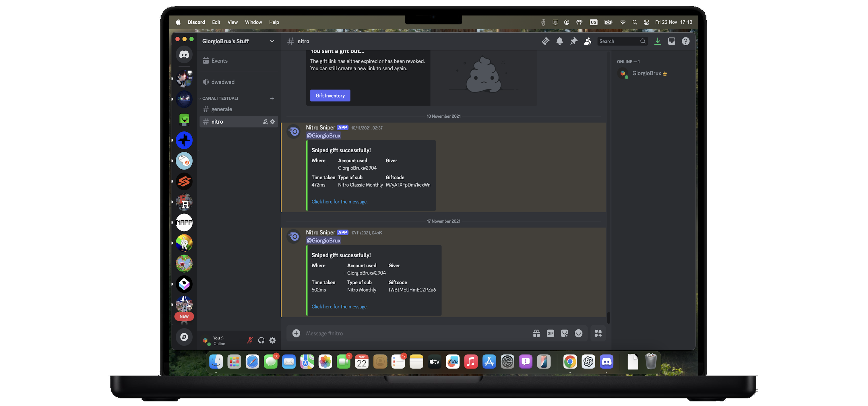Open the explore discoverable servers compass icon

tap(184, 337)
